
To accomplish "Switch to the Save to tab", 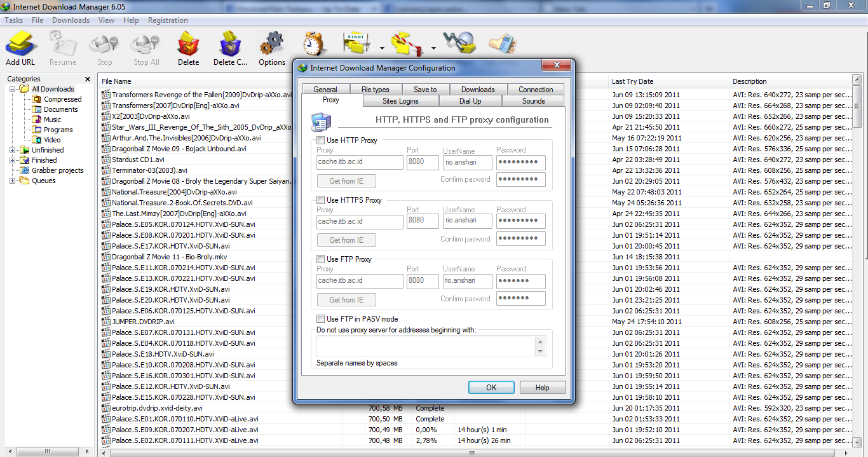I will tap(425, 90).
